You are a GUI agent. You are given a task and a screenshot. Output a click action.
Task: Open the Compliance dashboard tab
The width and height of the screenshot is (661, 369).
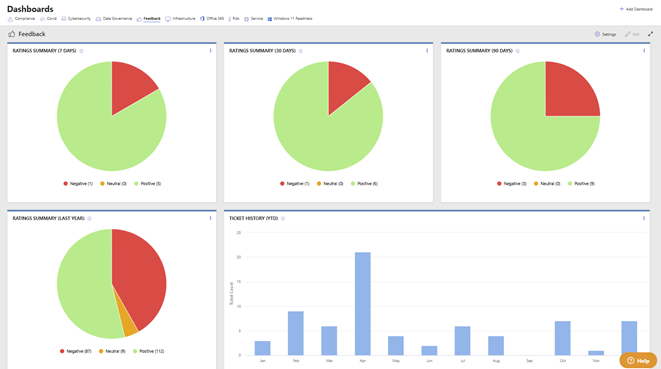(x=21, y=19)
